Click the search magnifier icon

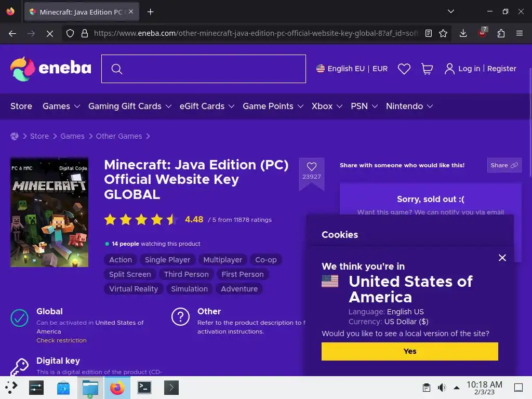[117, 69]
